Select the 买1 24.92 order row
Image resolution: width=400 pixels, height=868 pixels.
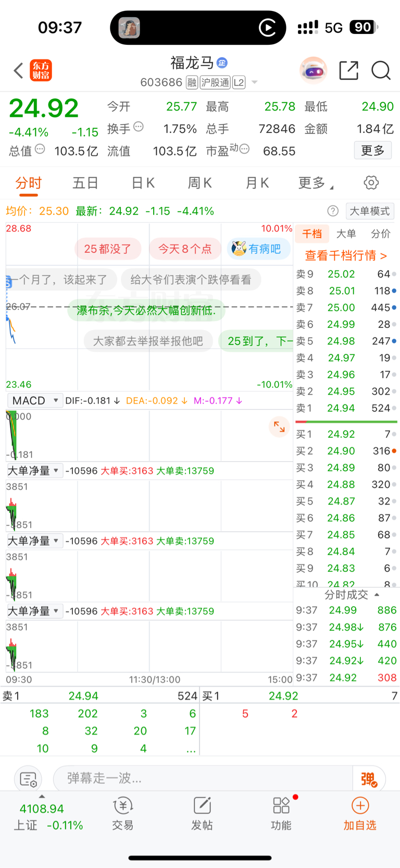346,434
